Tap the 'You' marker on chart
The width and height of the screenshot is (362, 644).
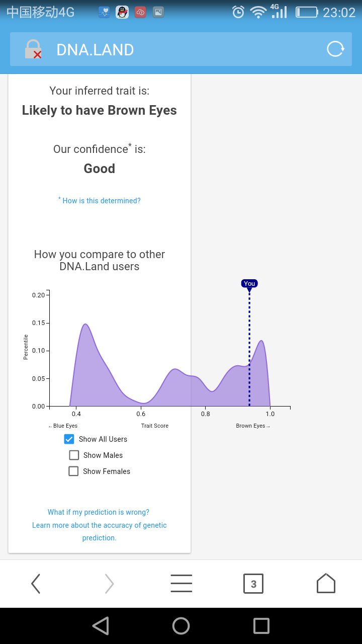click(x=249, y=284)
